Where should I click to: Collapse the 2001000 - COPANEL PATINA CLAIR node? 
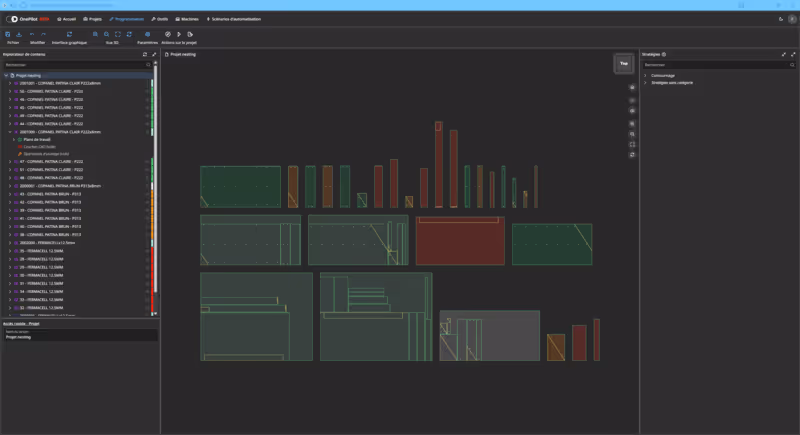click(10, 132)
